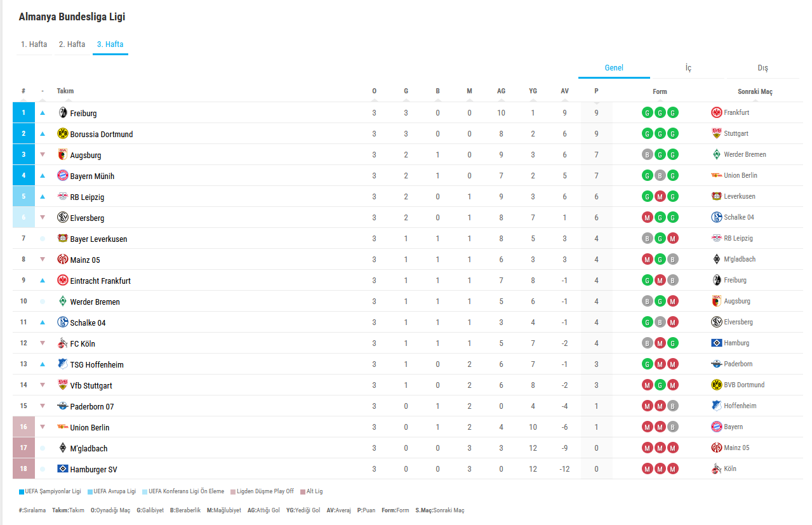Click the Bayer Leverkusen crest in seventh row
The width and height of the screenshot is (812, 525).
click(62, 238)
